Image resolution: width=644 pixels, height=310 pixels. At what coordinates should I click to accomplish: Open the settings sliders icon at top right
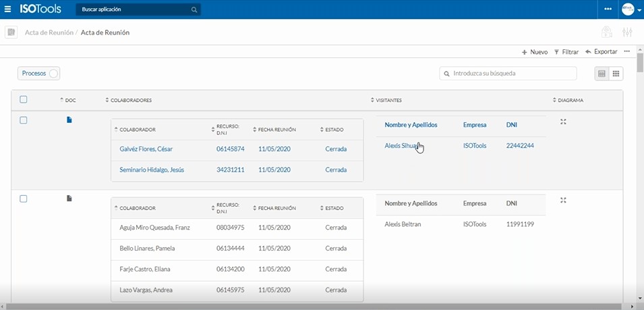tap(627, 32)
